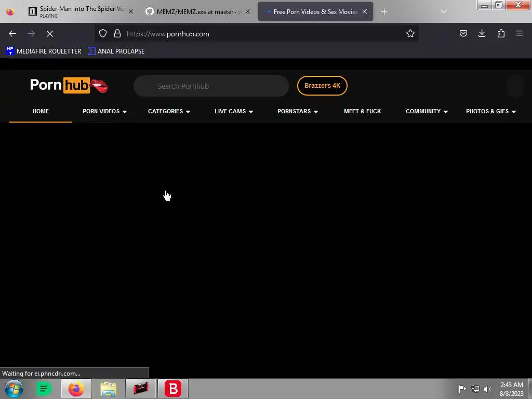This screenshot has height=399, width=532.
Task: Select the HOME navigation item
Action: pos(41,111)
